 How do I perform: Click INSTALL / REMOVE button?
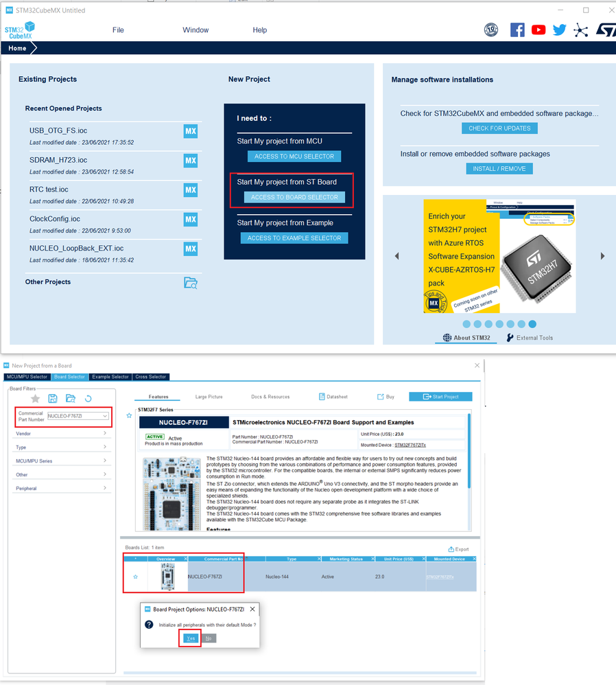(499, 169)
